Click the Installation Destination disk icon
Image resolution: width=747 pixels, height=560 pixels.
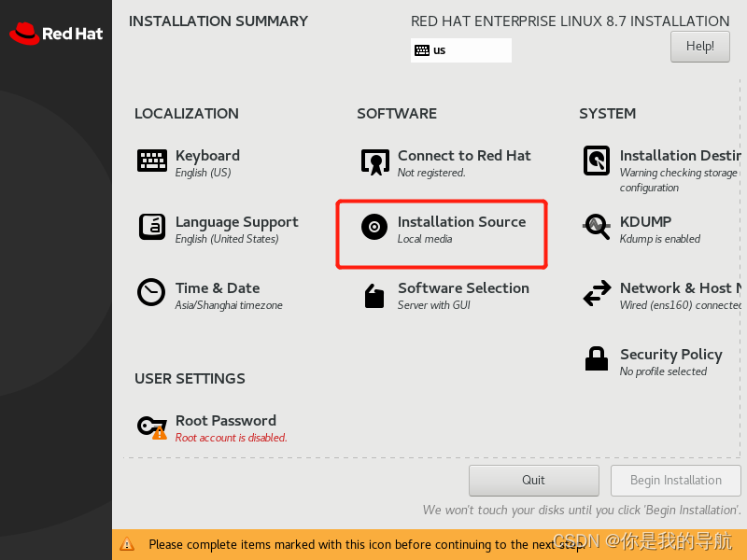(597, 161)
